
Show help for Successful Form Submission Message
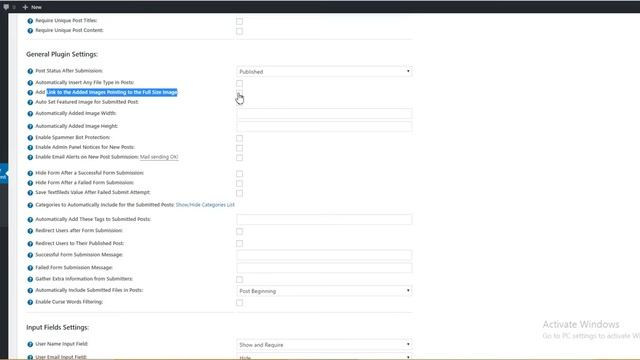pos(30,255)
